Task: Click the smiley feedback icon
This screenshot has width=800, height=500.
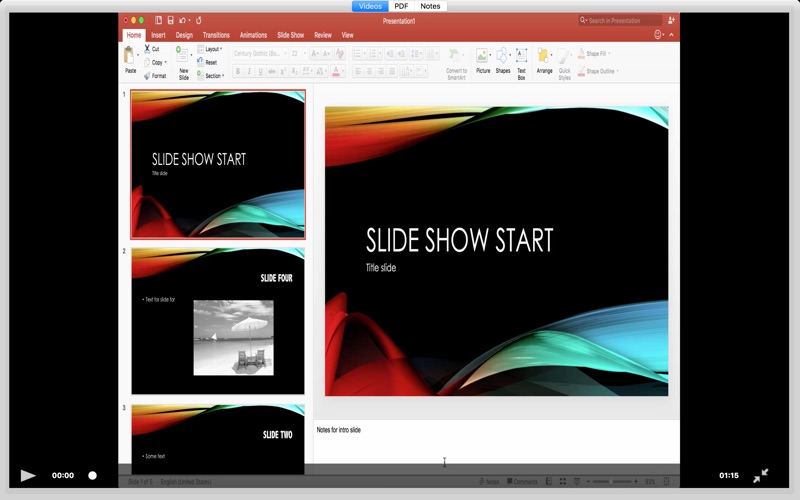Action: point(658,35)
